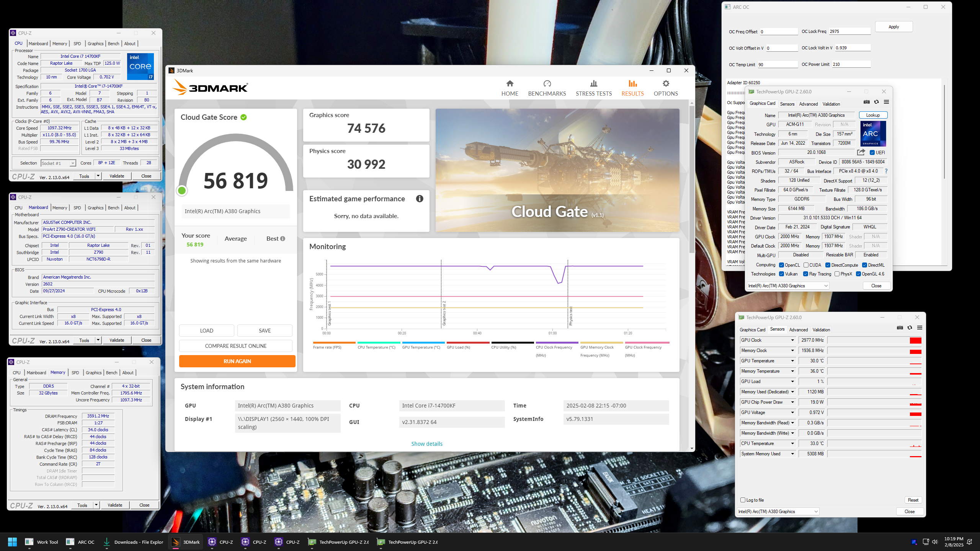This screenshot has height=551, width=980.
Task: Click the GPU Clock sensor graph bar
Action: (874, 340)
